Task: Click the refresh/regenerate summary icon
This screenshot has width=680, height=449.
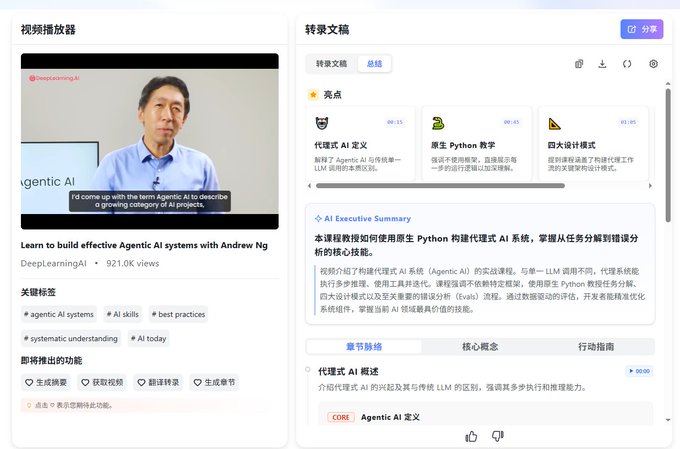Action: [627, 64]
